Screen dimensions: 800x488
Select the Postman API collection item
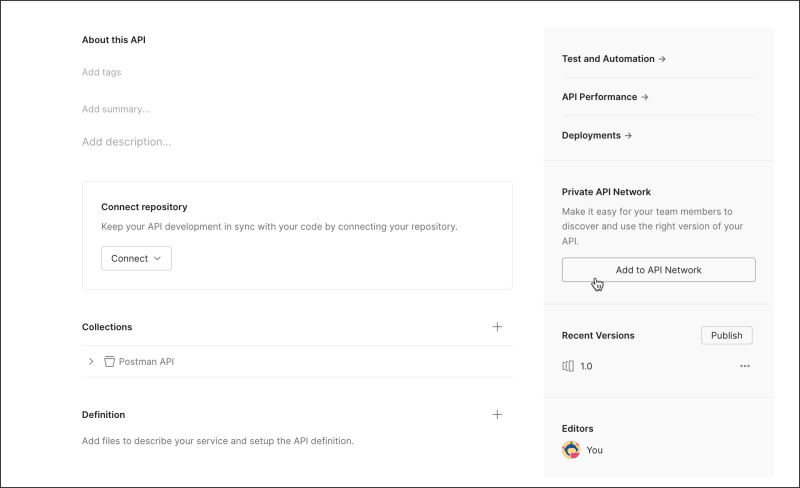(146, 362)
